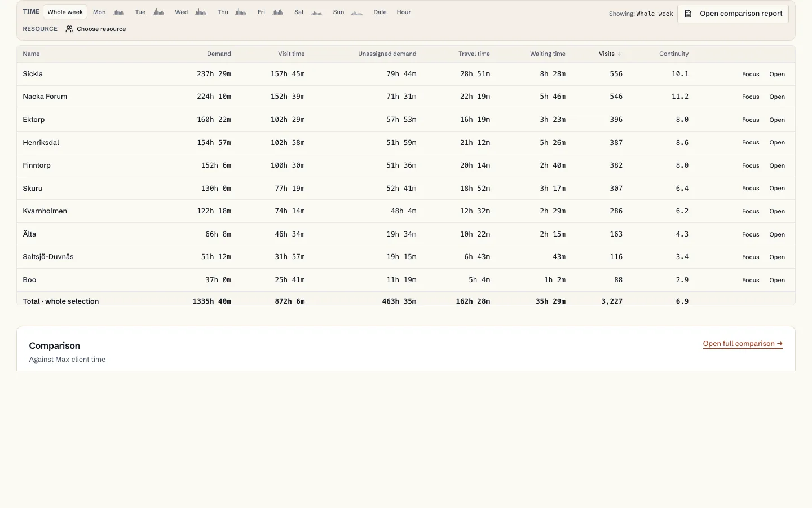Screen dimensions: 812x508
Task: Click the Henriksdal name cell
Action: pos(41,143)
